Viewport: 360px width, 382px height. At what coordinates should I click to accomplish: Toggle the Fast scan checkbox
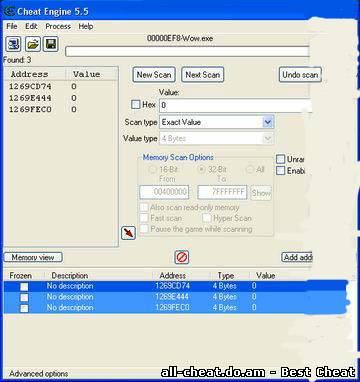click(144, 218)
